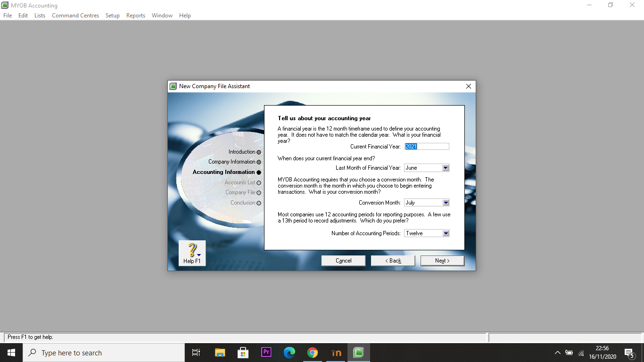
Task: Switch to MYOB Accounting taskbar icon
Action: coord(359,353)
